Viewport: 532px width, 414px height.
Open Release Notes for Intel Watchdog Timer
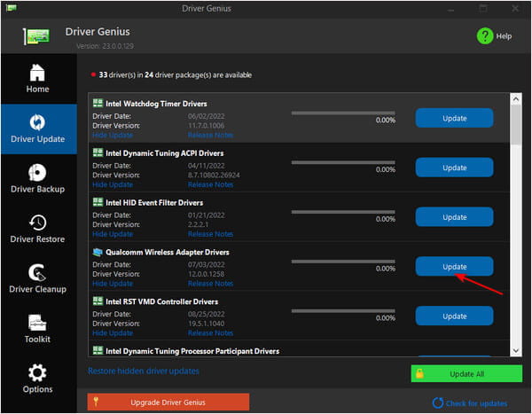pyautogui.click(x=210, y=135)
